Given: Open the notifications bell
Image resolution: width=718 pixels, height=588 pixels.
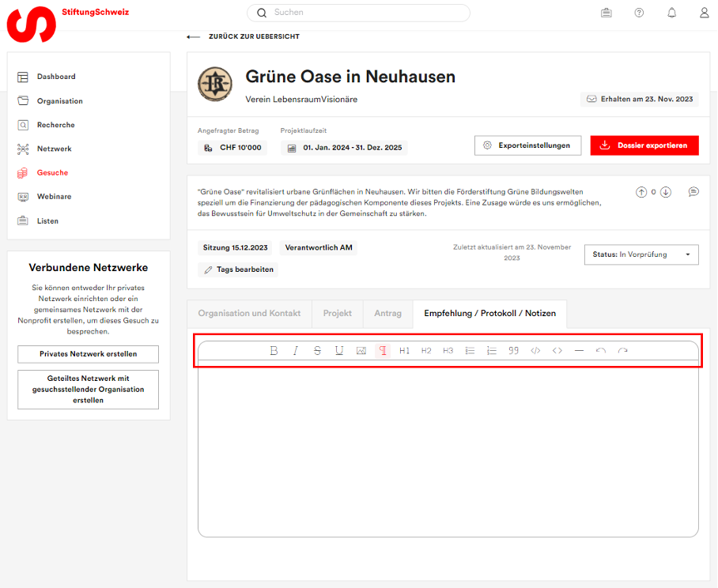Looking at the screenshot, I should click(x=671, y=13).
